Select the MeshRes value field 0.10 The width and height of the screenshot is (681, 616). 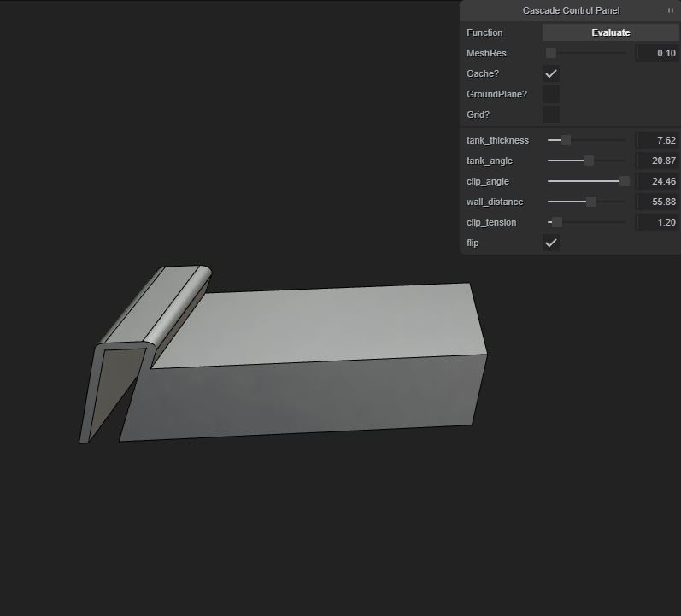coord(657,53)
